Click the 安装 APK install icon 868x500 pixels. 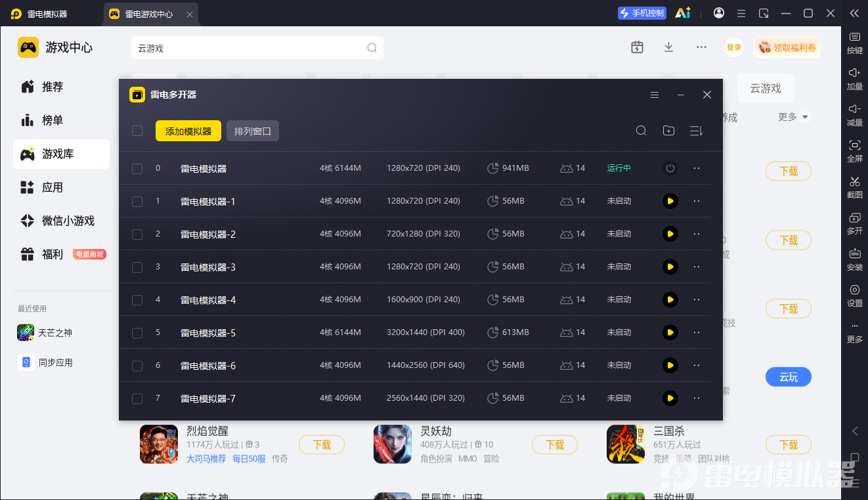(855, 254)
